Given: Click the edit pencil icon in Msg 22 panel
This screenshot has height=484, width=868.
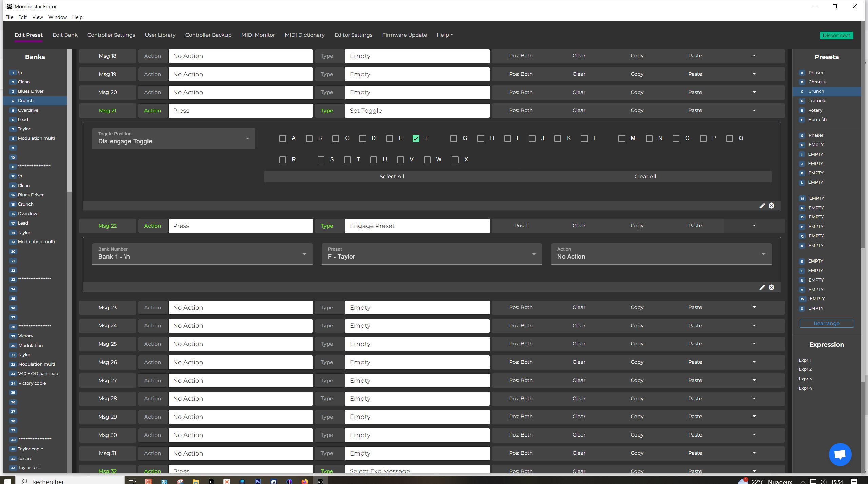Looking at the screenshot, I should pyautogui.click(x=762, y=287).
